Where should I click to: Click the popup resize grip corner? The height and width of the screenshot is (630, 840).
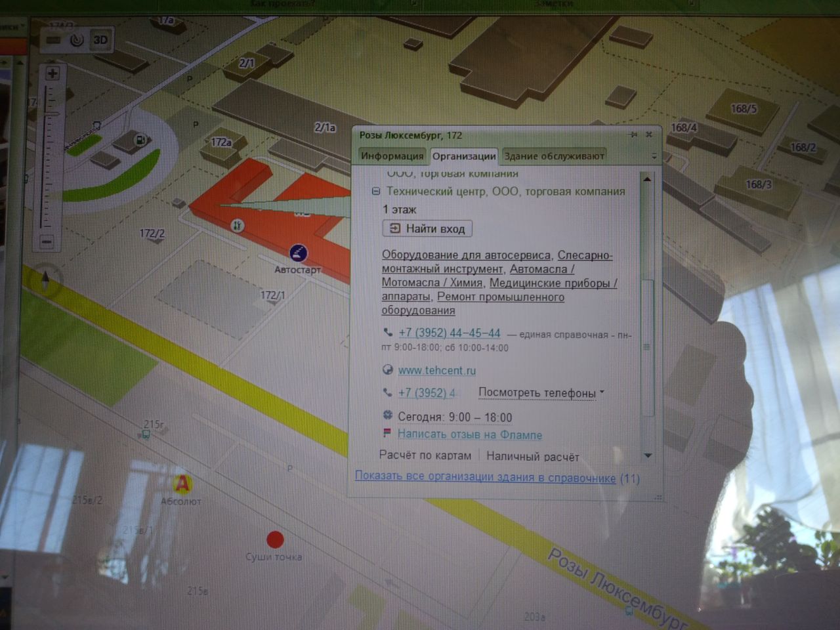pos(658,497)
